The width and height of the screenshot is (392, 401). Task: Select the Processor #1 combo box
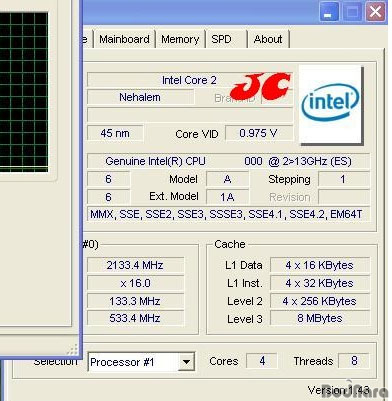point(142,362)
